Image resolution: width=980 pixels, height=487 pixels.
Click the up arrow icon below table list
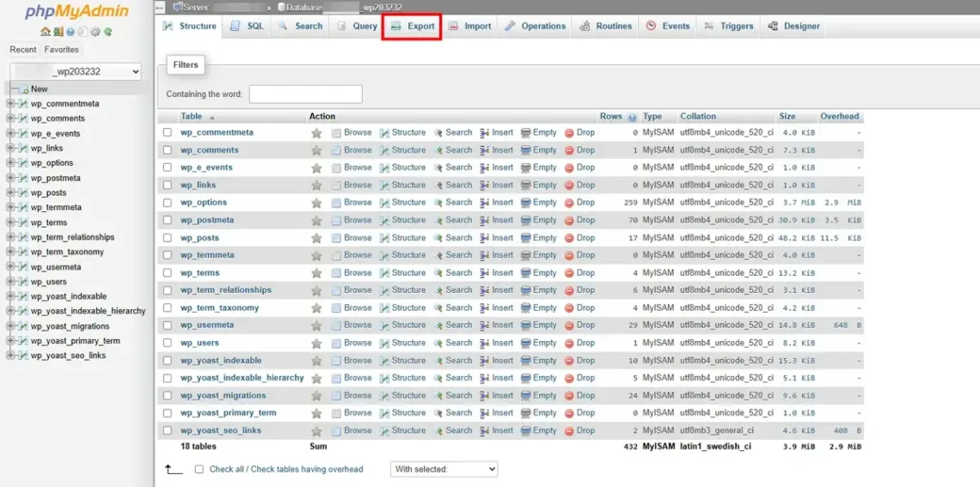click(174, 469)
